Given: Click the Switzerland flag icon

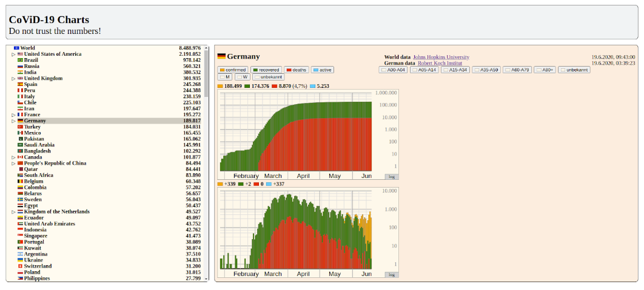Looking at the screenshot, I should coord(20,266).
